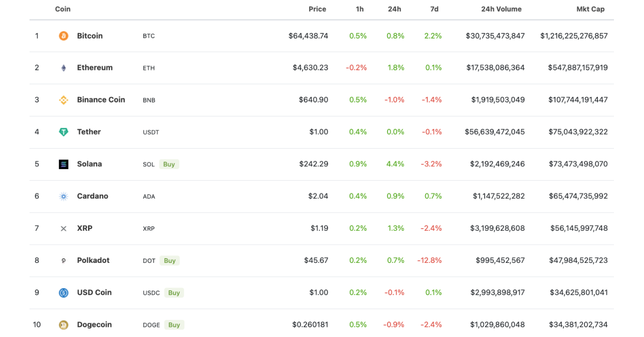Open the Ethereum coin name link
The height and width of the screenshot is (337, 644).
coord(95,68)
